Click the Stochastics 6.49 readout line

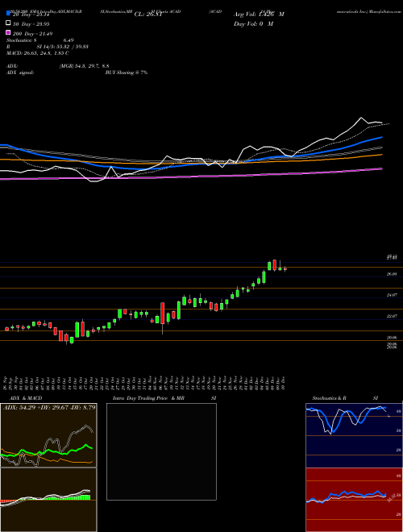click(x=40, y=40)
